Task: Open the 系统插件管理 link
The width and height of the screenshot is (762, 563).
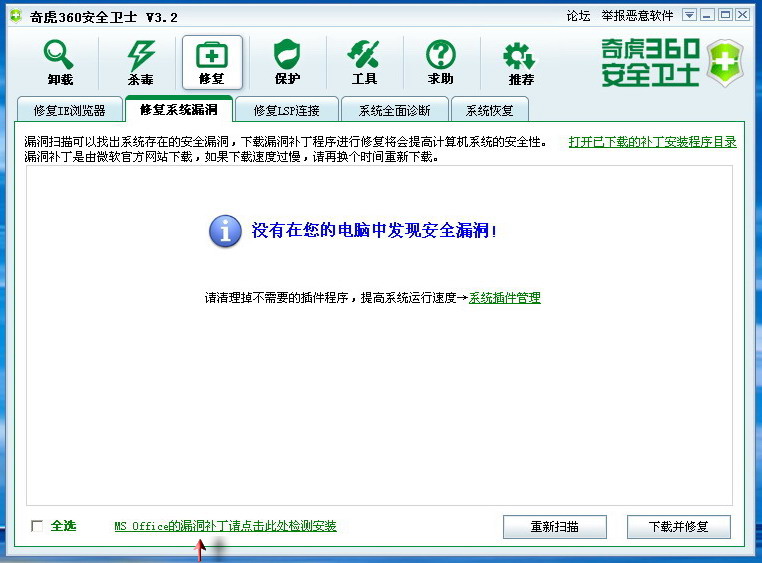Action: [504, 297]
